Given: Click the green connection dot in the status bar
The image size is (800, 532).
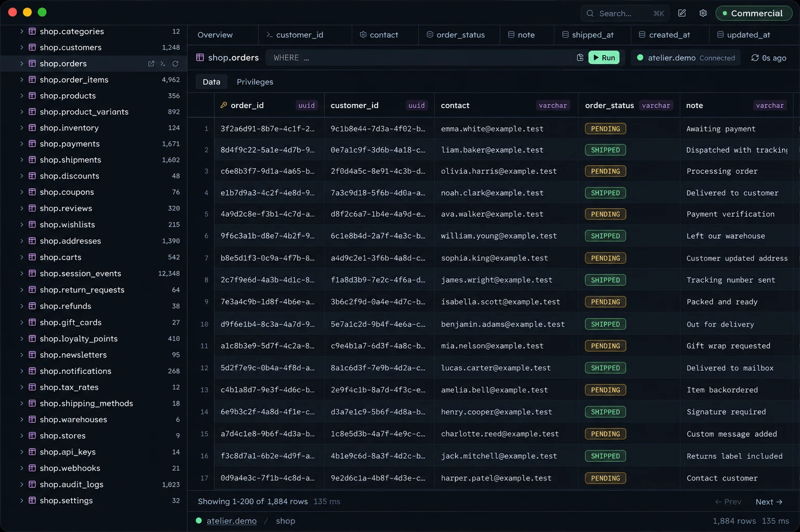Looking at the screenshot, I should [x=199, y=521].
